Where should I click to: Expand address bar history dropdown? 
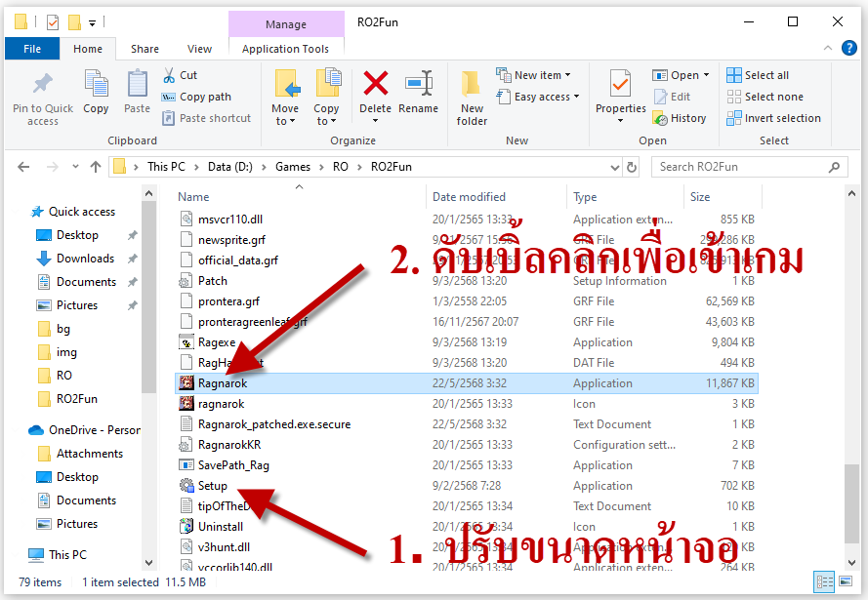(614, 167)
